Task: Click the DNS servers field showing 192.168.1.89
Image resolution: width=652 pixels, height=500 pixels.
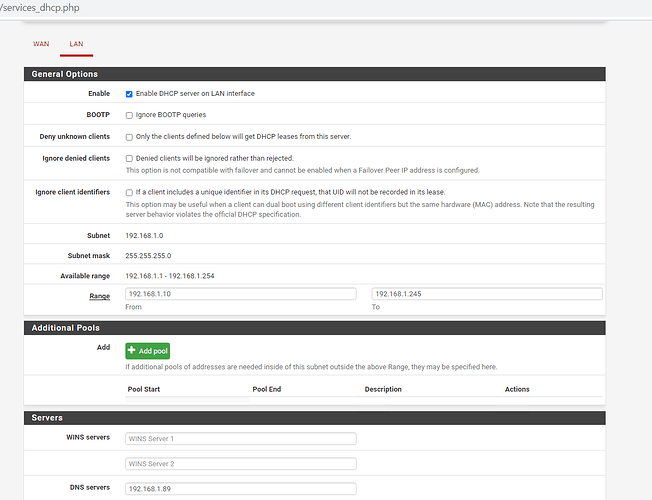Action: coord(240,488)
